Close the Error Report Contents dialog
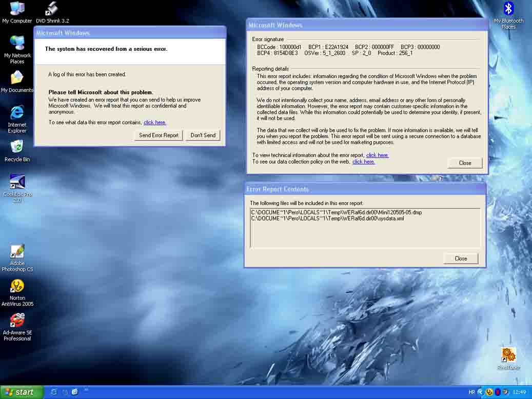Viewport: 532px width, 399px height. (461, 258)
